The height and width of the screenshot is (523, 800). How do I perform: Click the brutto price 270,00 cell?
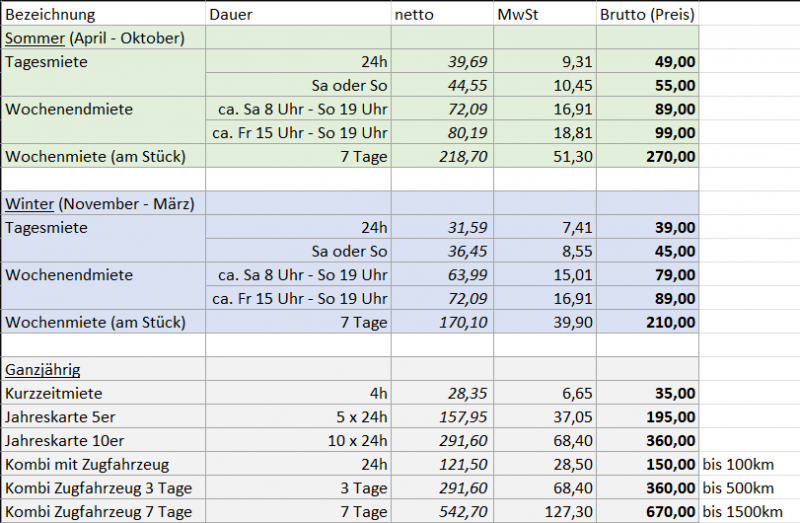pyautogui.click(x=671, y=156)
